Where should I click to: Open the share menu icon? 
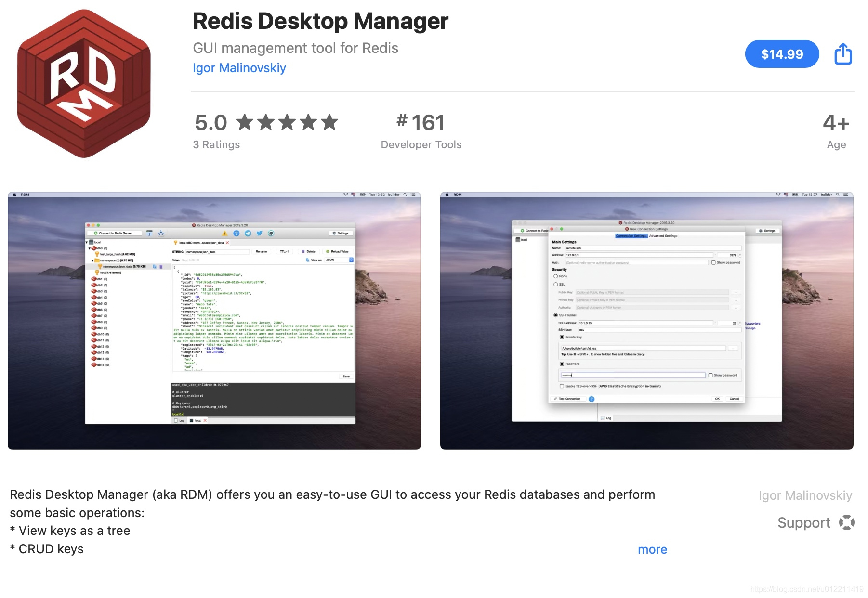pyautogui.click(x=843, y=53)
